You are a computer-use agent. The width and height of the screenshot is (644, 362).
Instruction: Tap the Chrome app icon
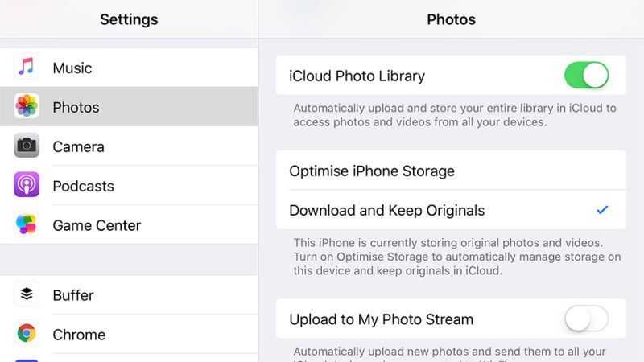(27, 334)
